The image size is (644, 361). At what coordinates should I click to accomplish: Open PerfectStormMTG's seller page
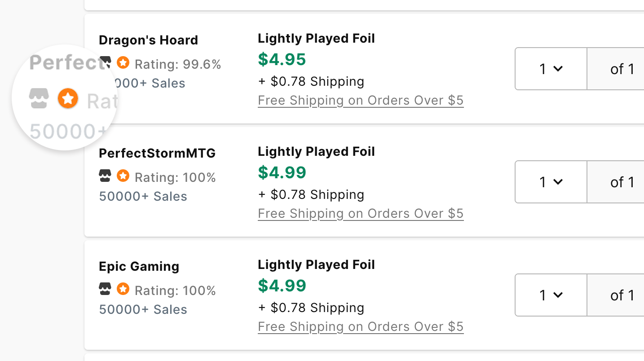pyautogui.click(x=157, y=153)
